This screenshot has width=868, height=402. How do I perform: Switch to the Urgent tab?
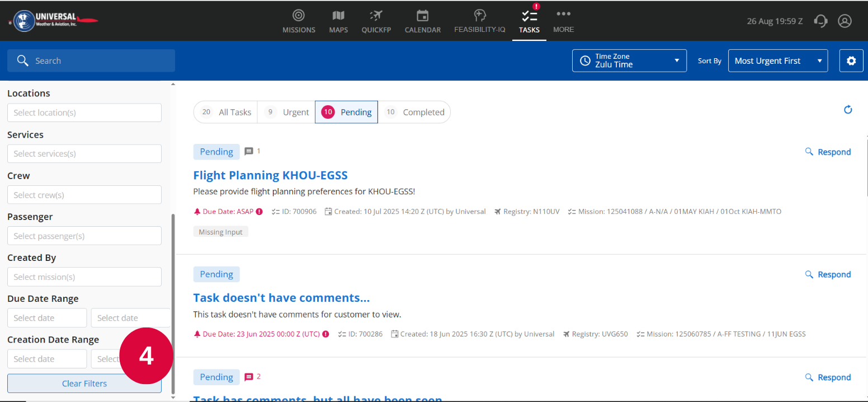pyautogui.click(x=286, y=112)
